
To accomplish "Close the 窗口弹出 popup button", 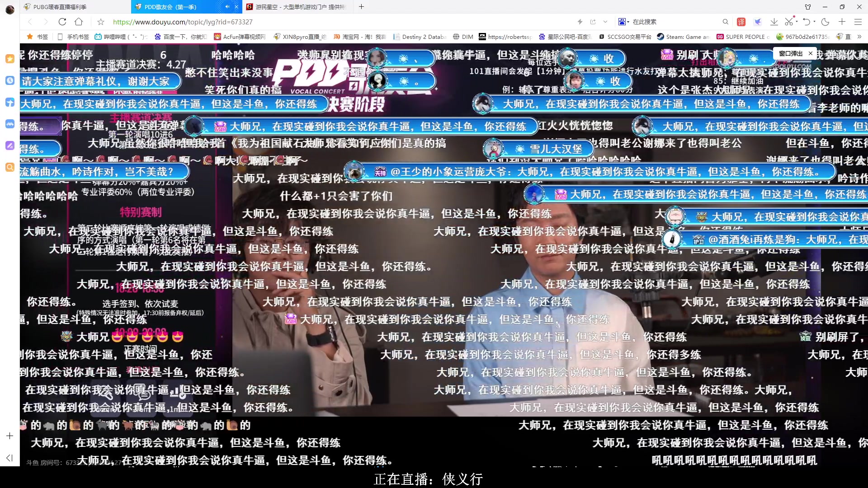I will (x=811, y=53).
